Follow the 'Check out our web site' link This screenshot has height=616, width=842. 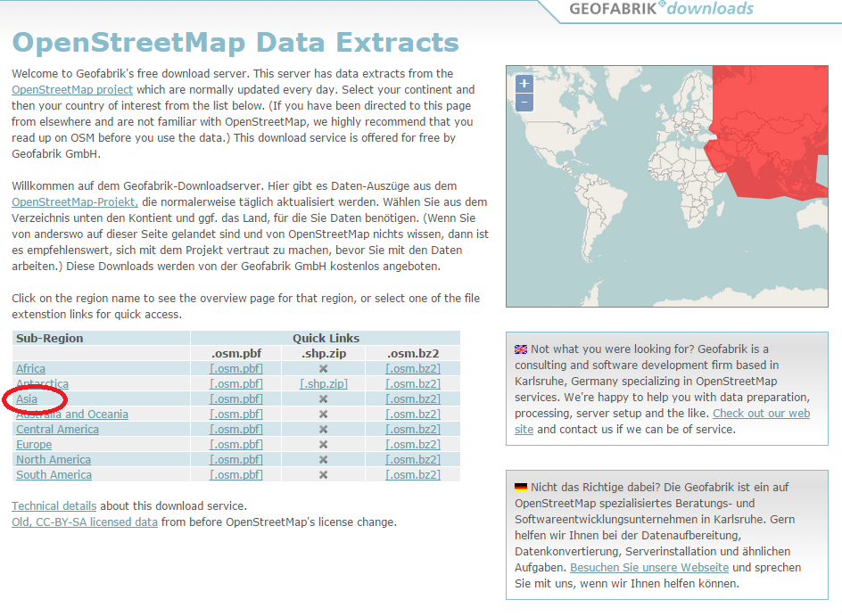tap(761, 413)
